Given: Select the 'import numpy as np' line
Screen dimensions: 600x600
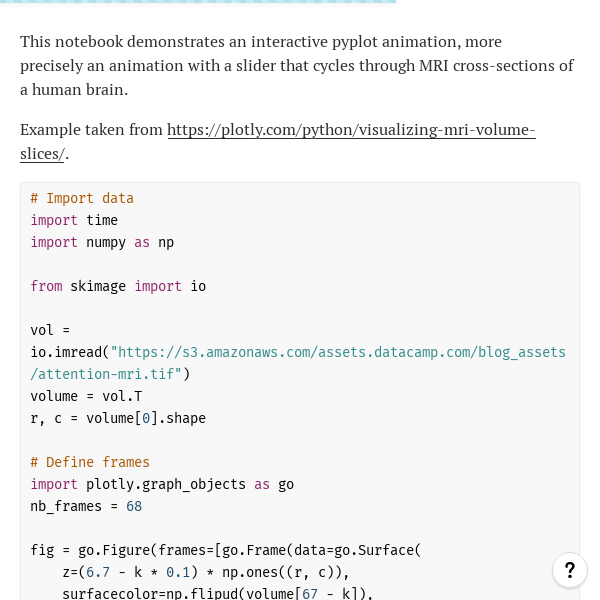Looking at the screenshot, I should point(102,243).
